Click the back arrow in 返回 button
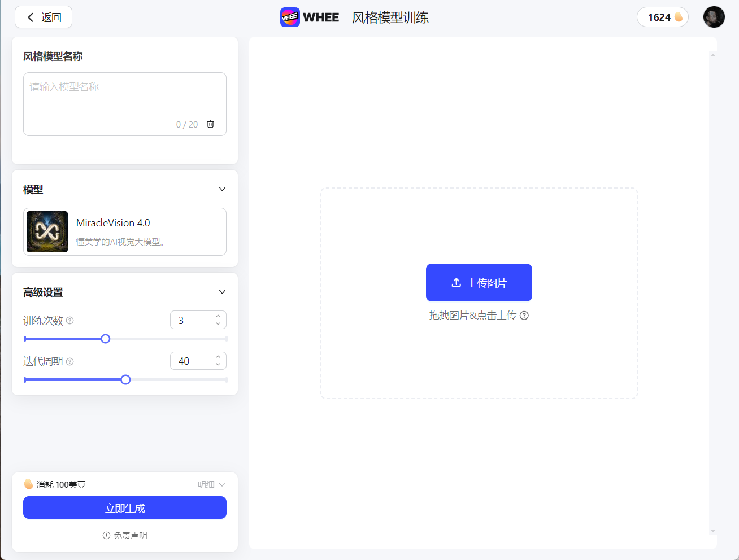Image resolution: width=739 pixels, height=560 pixels. click(x=30, y=17)
